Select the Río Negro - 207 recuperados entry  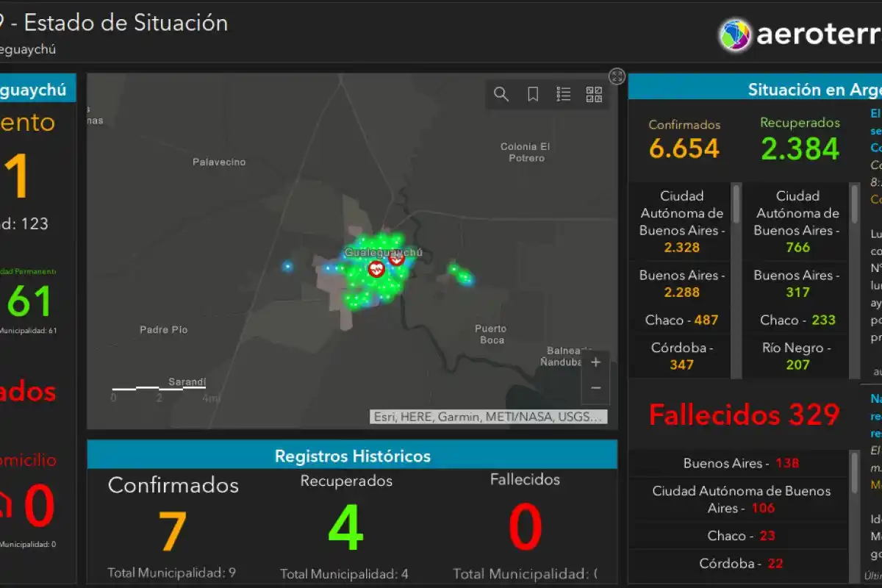point(796,356)
